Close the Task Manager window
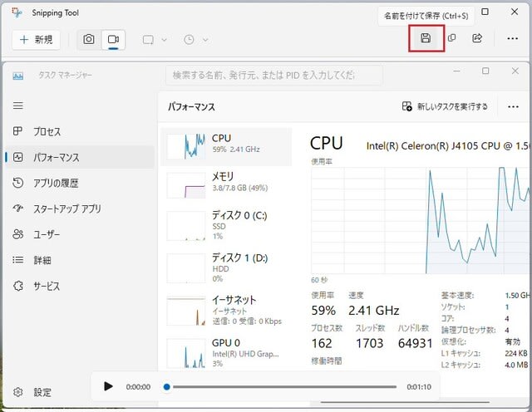The width and height of the screenshot is (532, 412). tap(515, 71)
